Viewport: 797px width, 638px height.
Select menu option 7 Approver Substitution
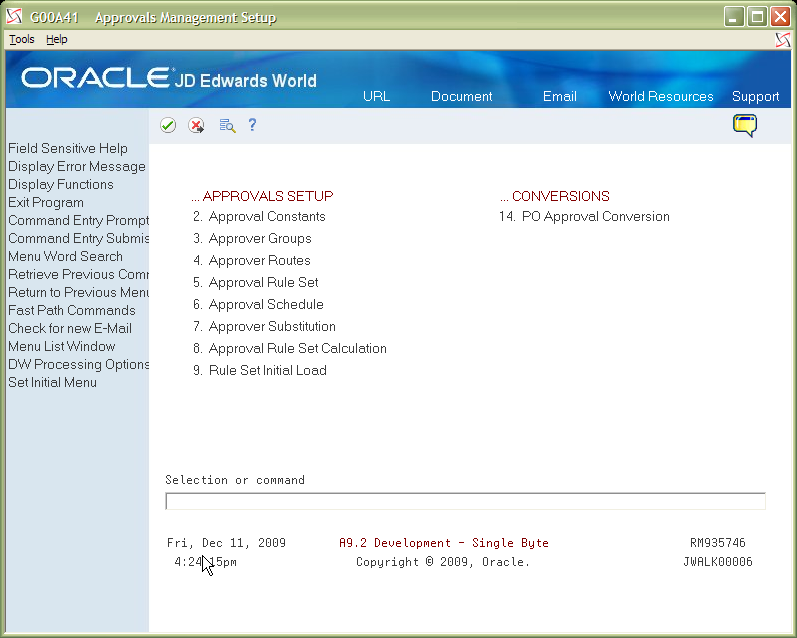coord(264,326)
